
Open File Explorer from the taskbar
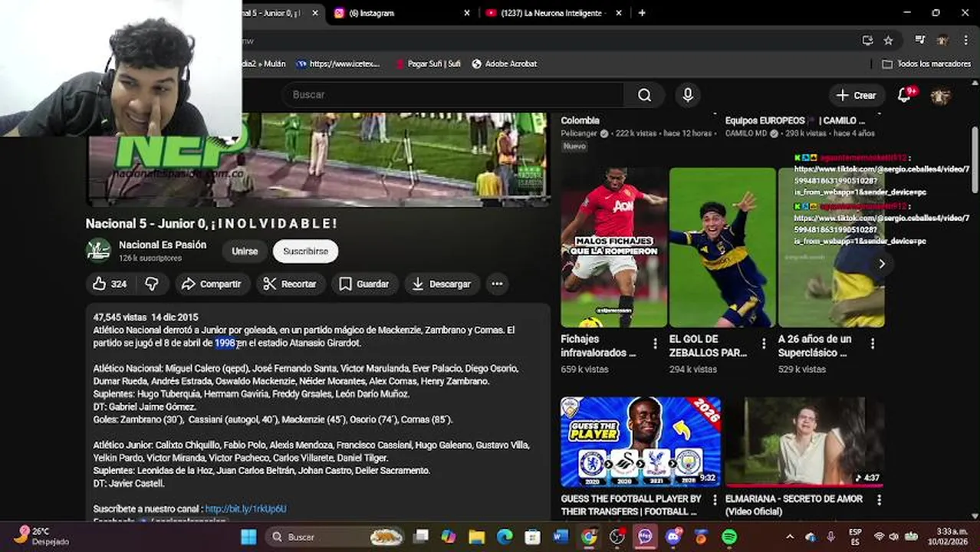pyautogui.click(x=476, y=537)
